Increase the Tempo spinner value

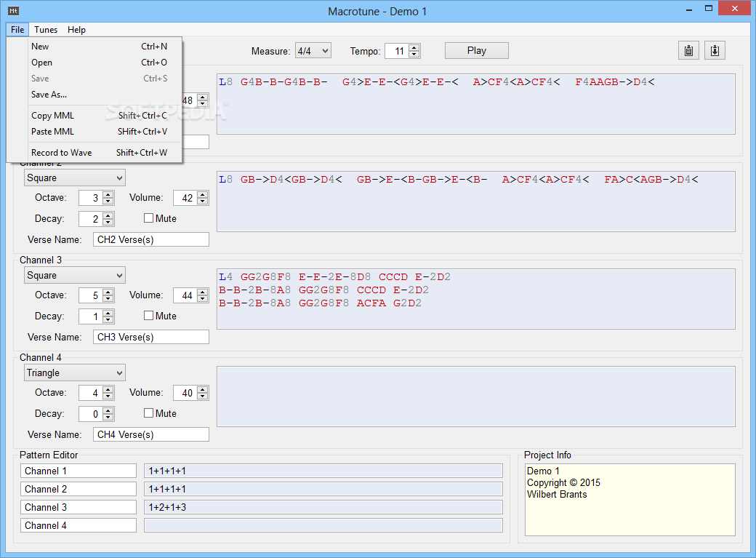[x=414, y=47]
